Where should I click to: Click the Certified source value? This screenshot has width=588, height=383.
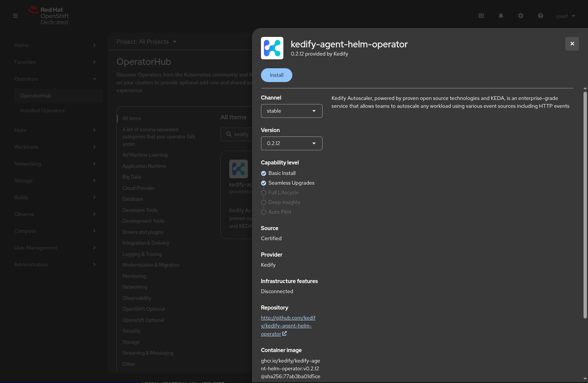click(x=271, y=238)
